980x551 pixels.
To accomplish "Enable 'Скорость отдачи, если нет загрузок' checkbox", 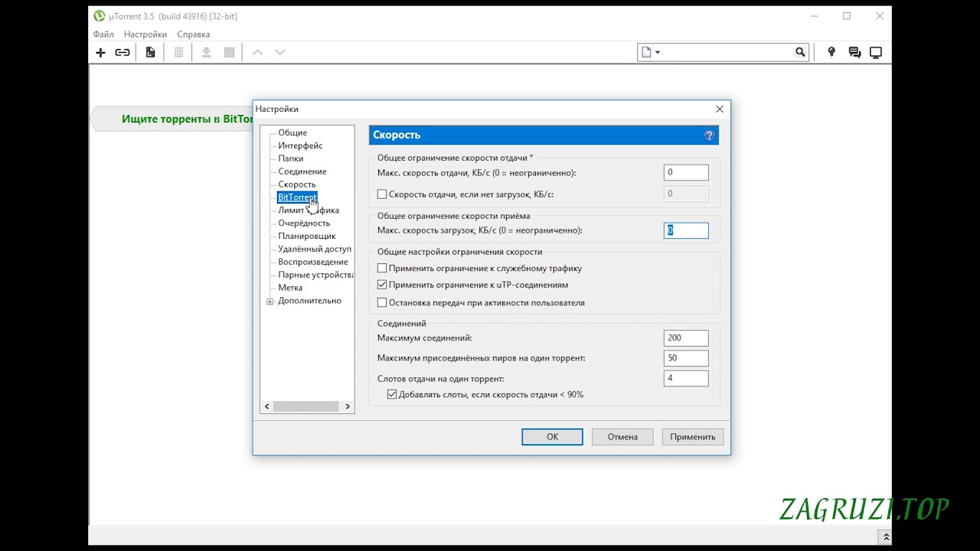I will pos(382,194).
